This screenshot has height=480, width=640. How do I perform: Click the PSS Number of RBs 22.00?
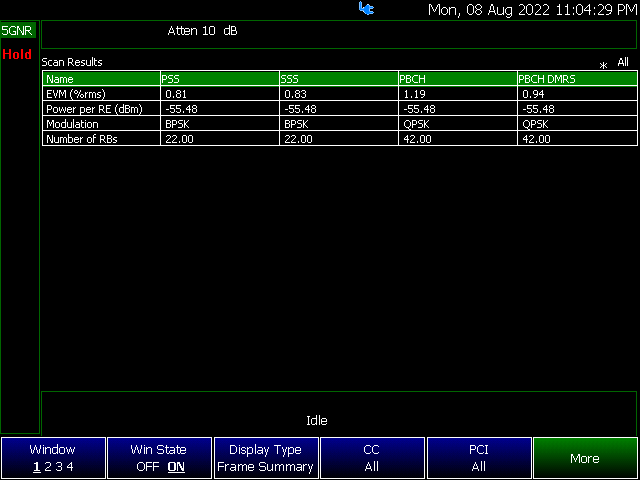click(179, 139)
